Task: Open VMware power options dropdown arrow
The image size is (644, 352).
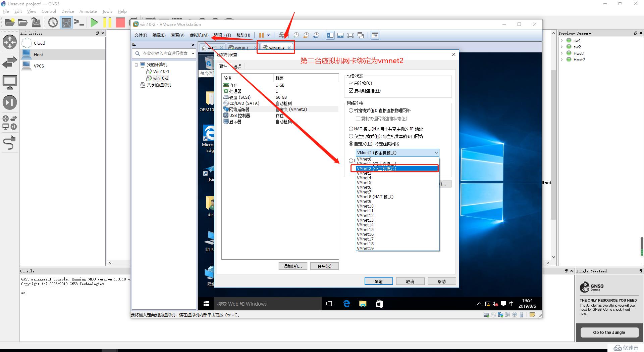Action: [268, 35]
